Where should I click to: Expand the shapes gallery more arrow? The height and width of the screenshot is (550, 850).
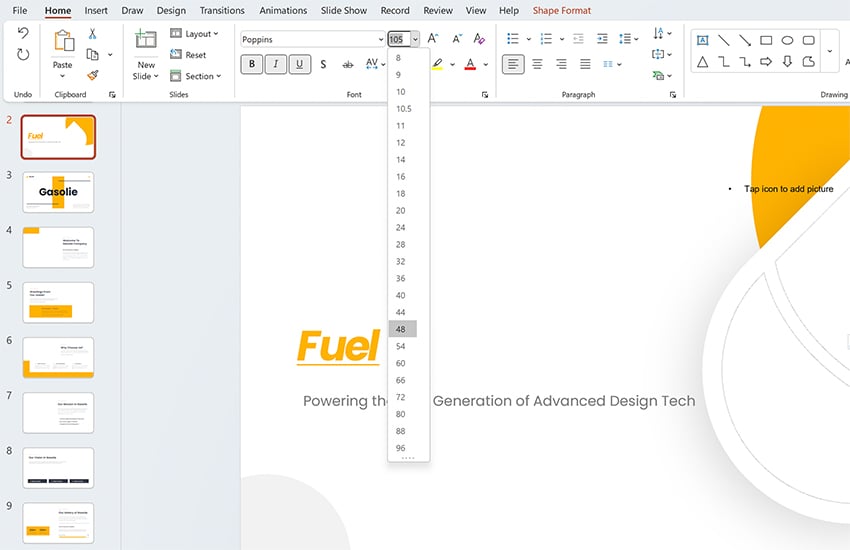[x=829, y=51]
